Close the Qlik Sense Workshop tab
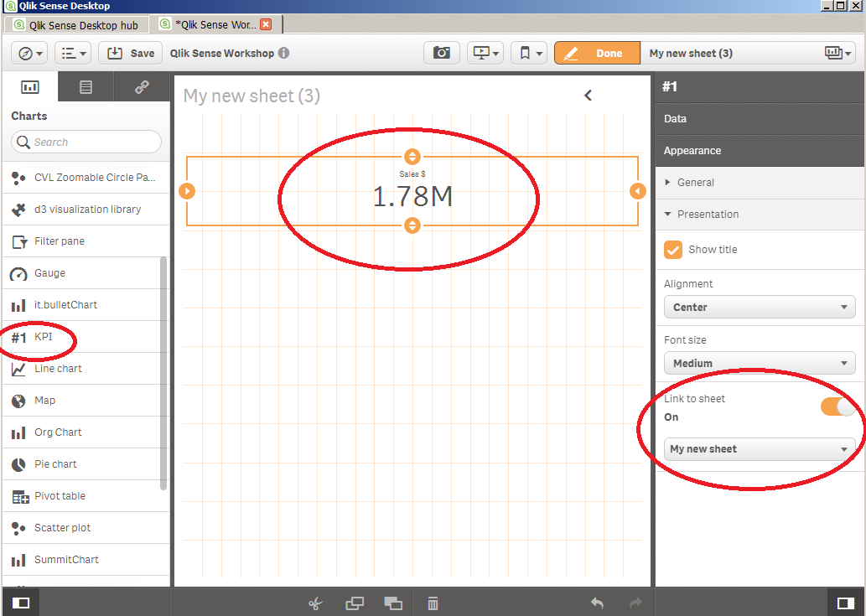The image size is (866, 616). tap(266, 24)
